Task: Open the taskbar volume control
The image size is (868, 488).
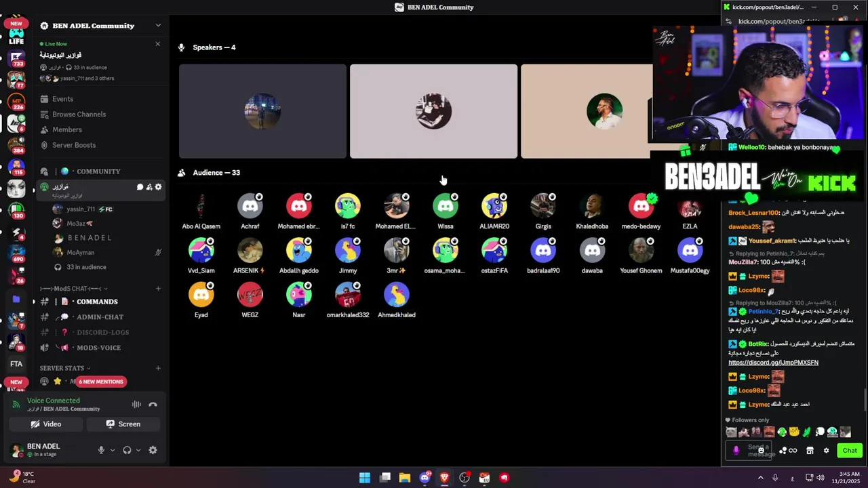Action: coord(821,478)
